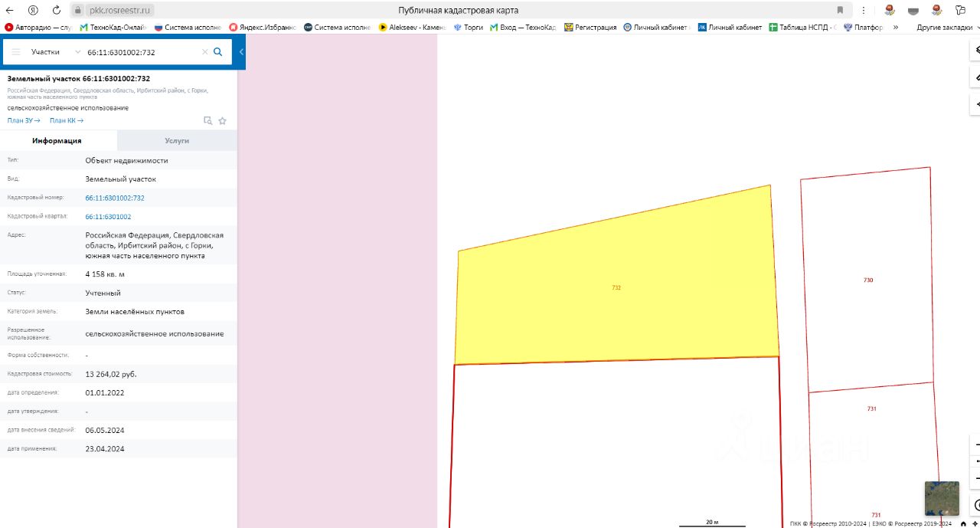Image resolution: width=980 pixels, height=528 pixels.
Task: Open the Таблица НСПД bookmark
Action: click(x=803, y=27)
